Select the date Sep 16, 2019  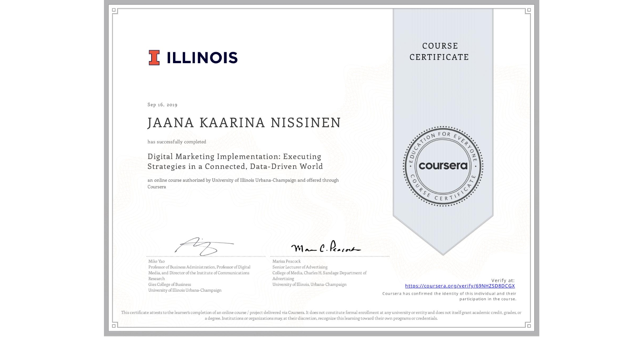(162, 105)
